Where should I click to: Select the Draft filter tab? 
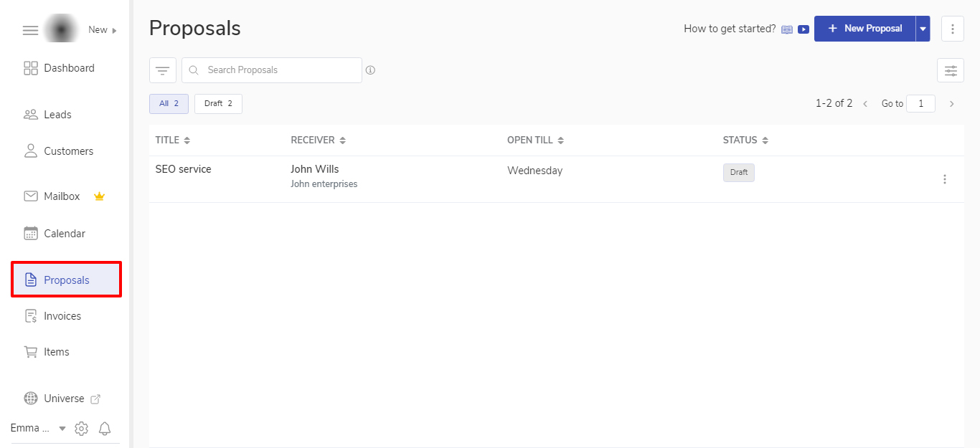coord(218,104)
